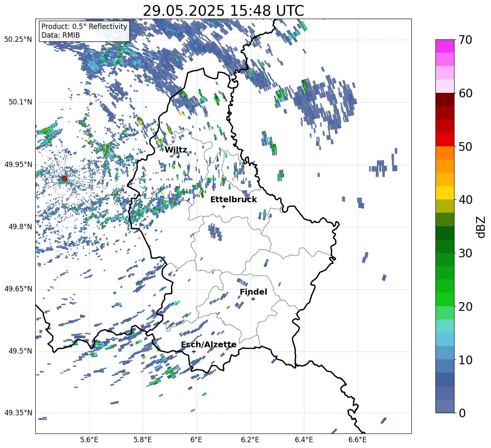Screen dimensions: 491x448
Task: Pick the turquoise swatch just below 20
Action: click(445, 326)
